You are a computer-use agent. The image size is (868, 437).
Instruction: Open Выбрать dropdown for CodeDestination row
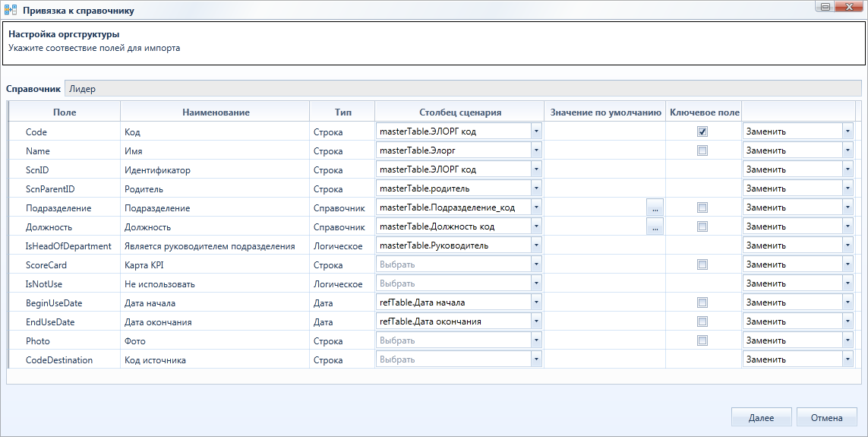pyautogui.click(x=536, y=359)
